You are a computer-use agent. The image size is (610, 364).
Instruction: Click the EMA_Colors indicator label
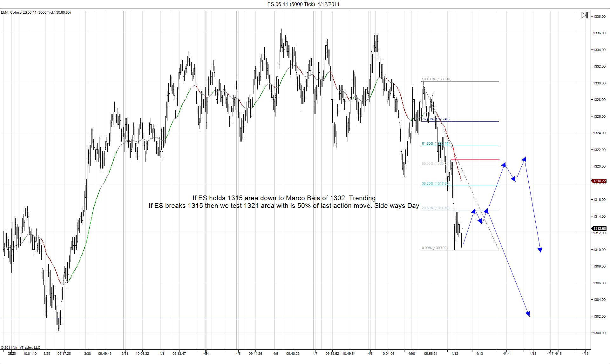36,12
